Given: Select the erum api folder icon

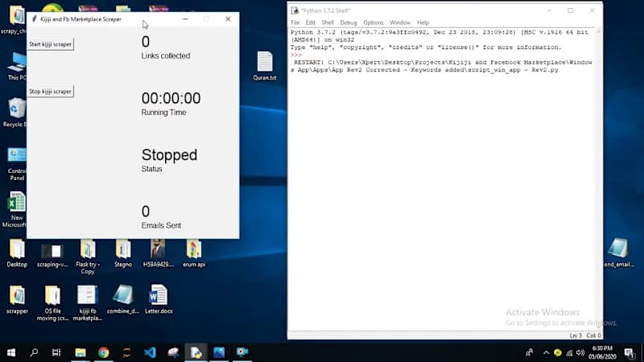Looking at the screenshot, I should click(x=194, y=253).
